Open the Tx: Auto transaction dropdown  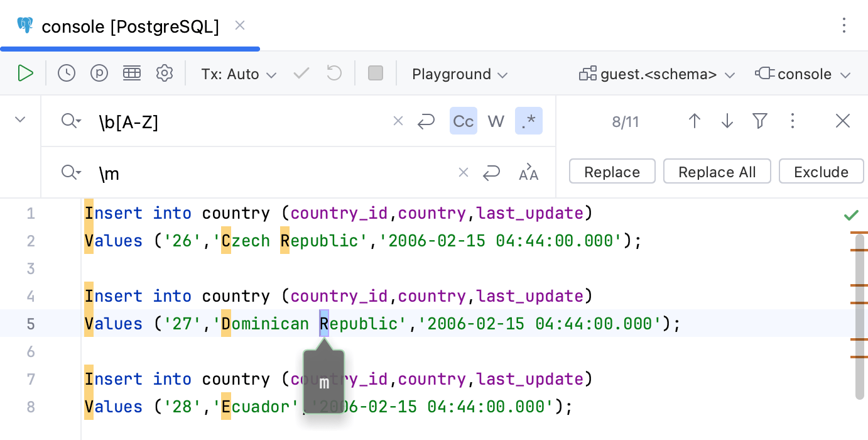[239, 74]
